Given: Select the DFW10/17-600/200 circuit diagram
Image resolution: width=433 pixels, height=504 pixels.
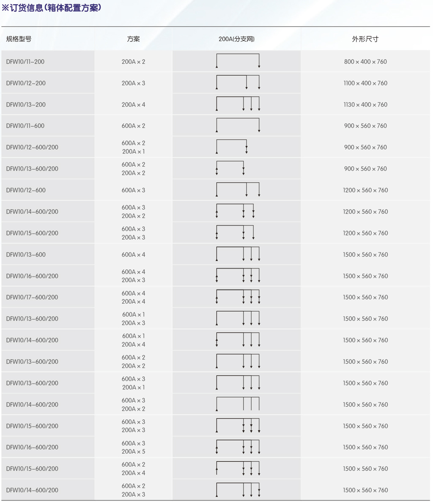Looking at the screenshot, I should (x=238, y=297).
